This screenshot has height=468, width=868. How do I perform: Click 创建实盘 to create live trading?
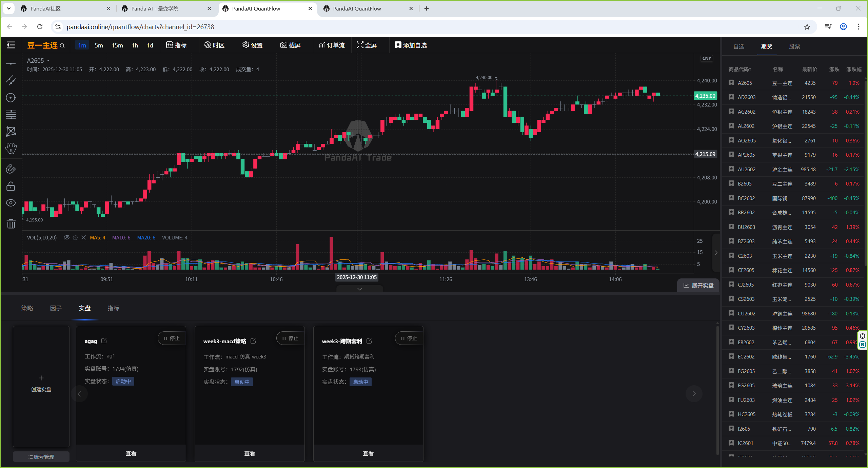(x=41, y=387)
